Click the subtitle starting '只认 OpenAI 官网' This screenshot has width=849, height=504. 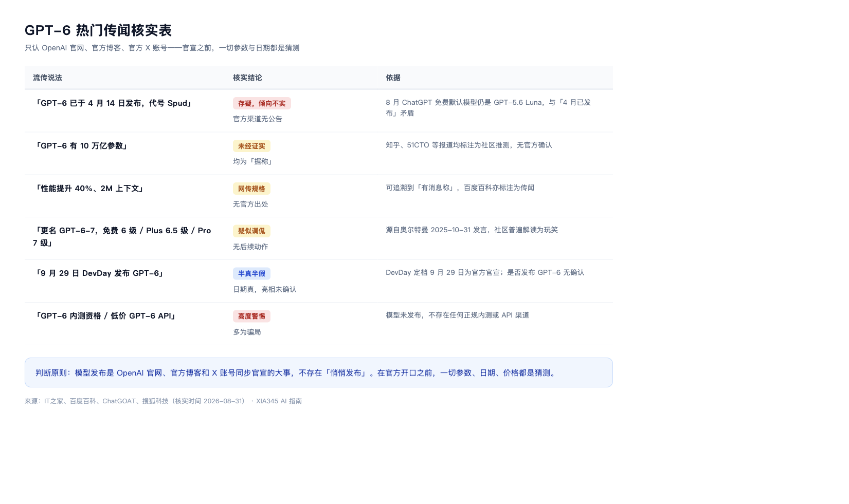162,48
